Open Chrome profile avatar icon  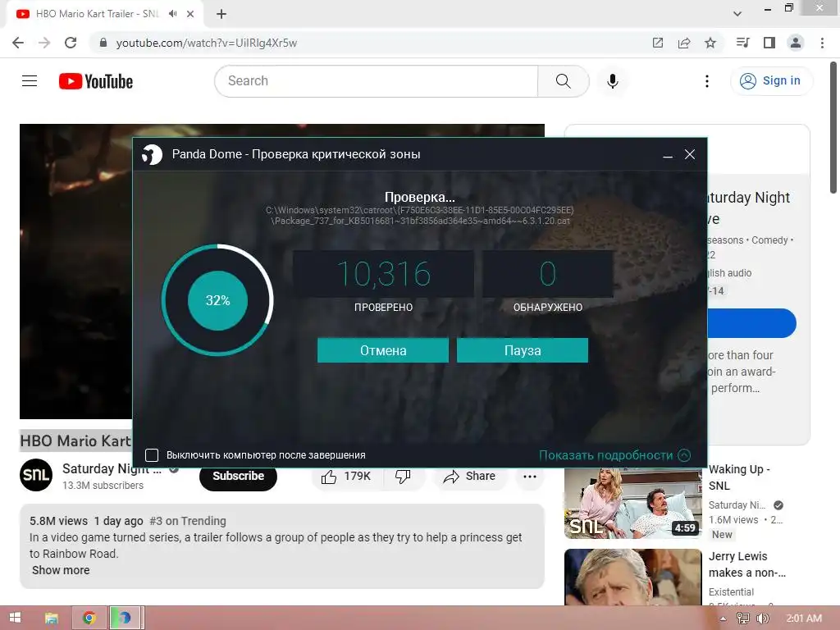pyautogui.click(x=796, y=43)
